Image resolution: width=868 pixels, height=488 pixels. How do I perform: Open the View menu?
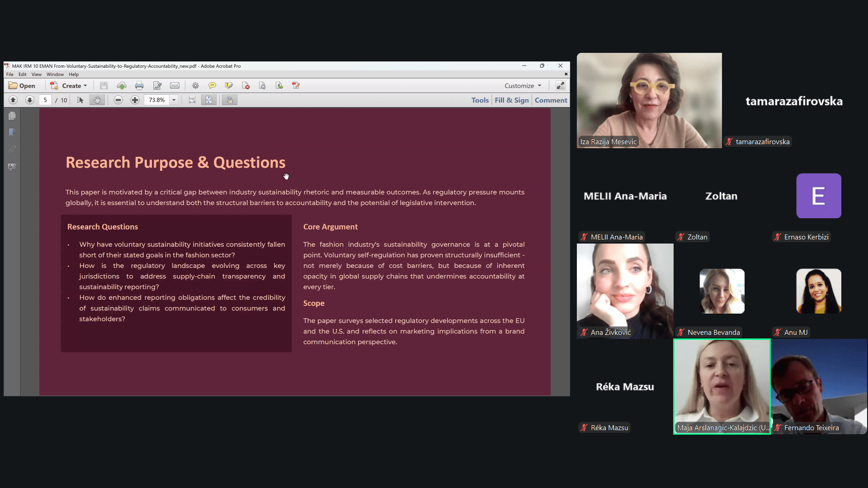36,75
